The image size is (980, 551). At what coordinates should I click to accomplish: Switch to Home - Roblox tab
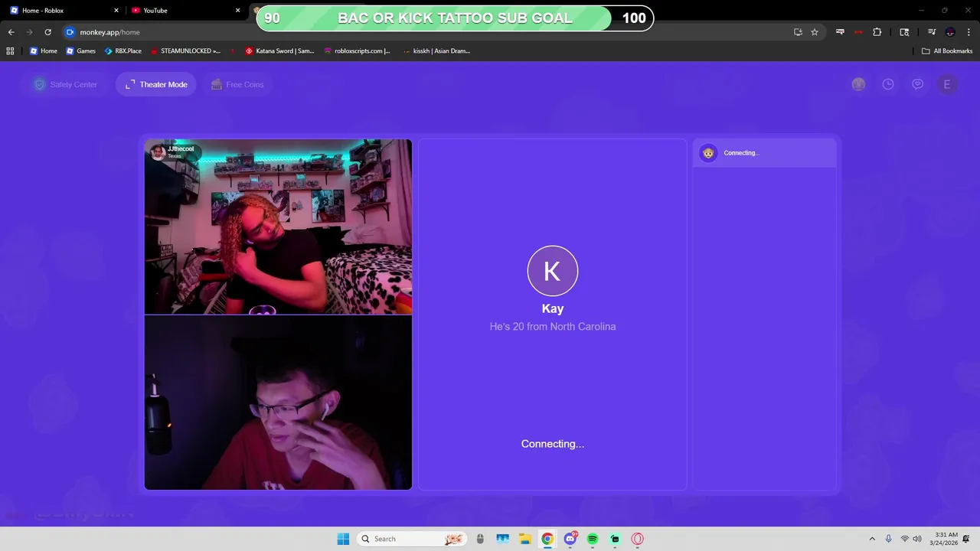click(64, 10)
